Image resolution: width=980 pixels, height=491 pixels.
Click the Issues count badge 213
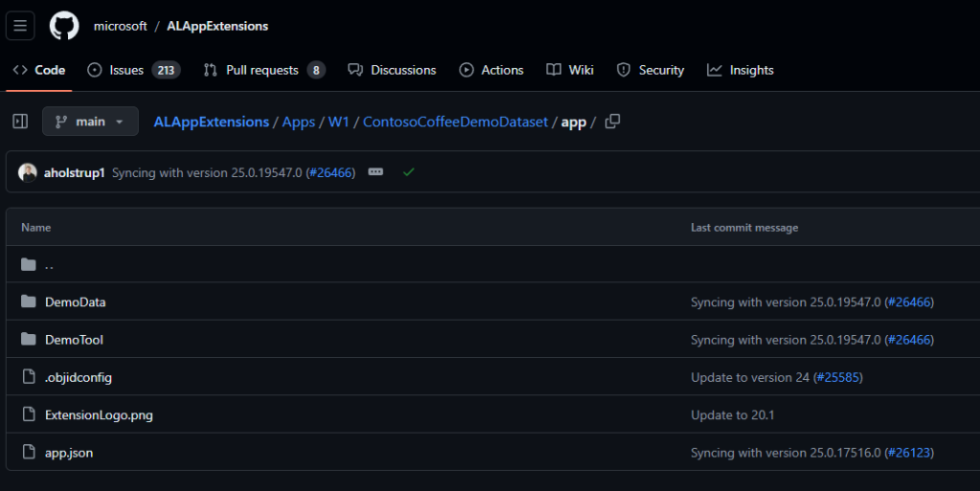click(166, 70)
